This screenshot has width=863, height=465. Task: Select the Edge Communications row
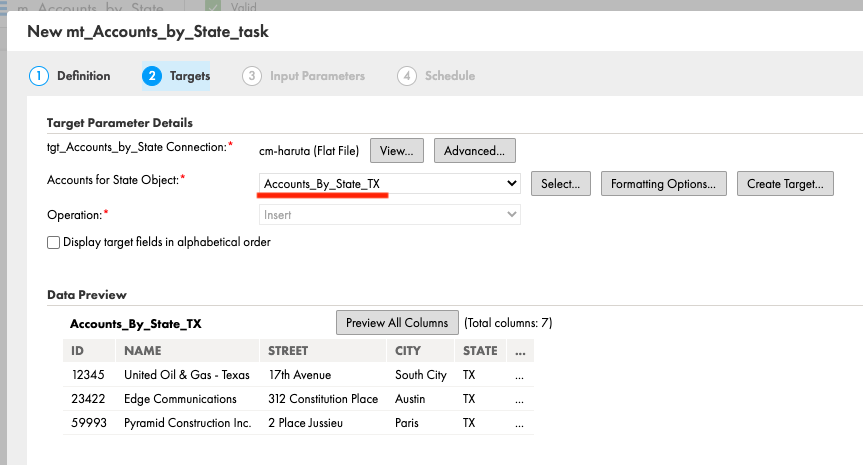(x=298, y=399)
